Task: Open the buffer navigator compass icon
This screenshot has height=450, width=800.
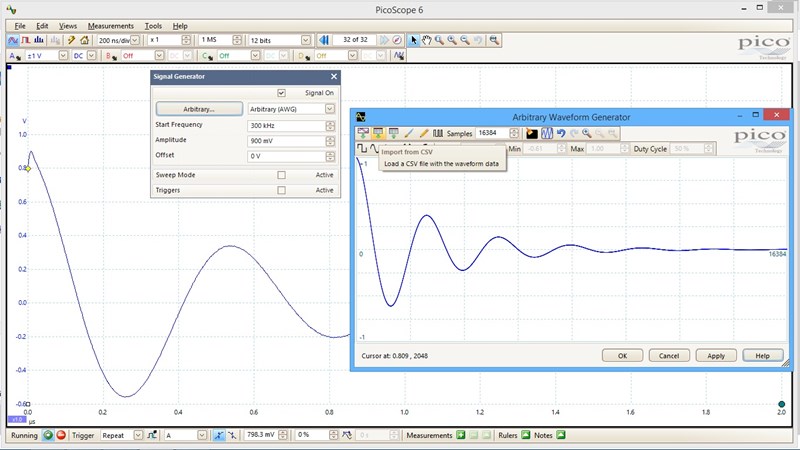Action: click(x=397, y=40)
